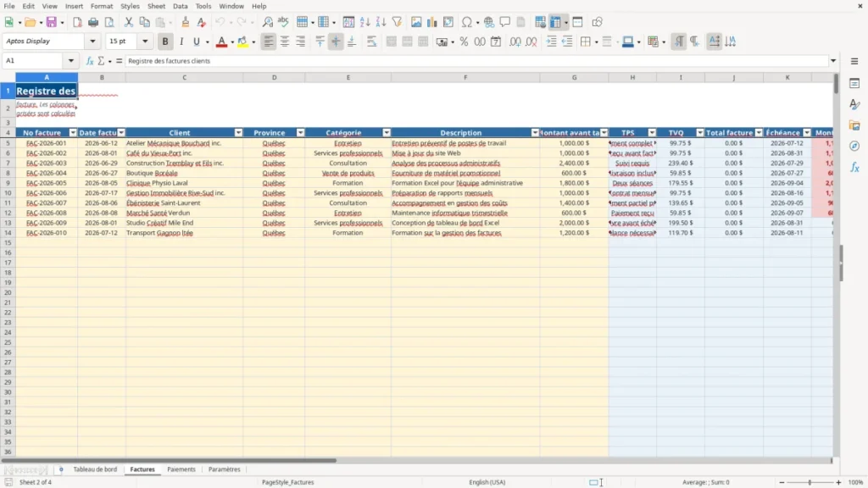868x488 pixels.
Task: Switch to the Paramètres sheet tab
Action: coord(224,469)
